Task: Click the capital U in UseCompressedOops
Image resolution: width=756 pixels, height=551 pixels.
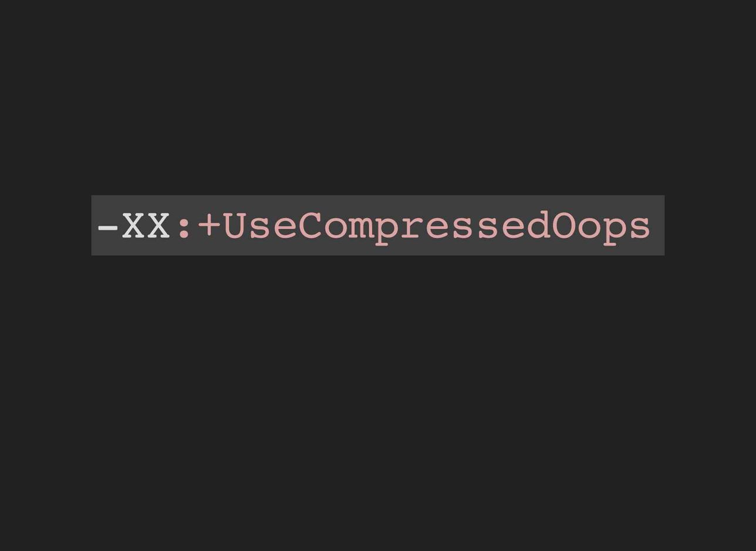Action: click(x=235, y=226)
